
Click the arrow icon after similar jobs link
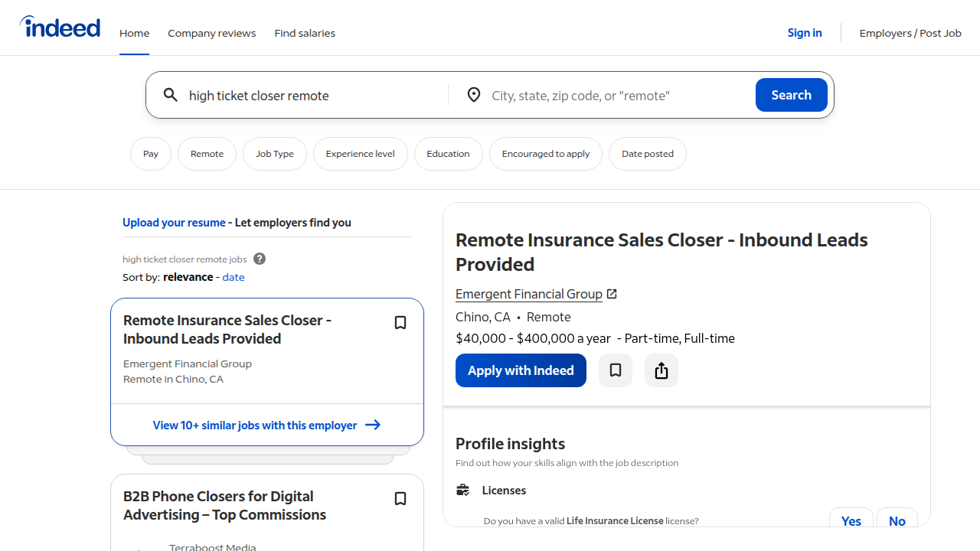(373, 425)
